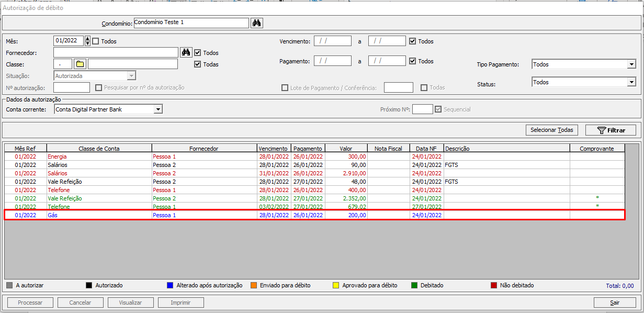
Task: Sort by Mês Ref column header
Action: click(26, 148)
